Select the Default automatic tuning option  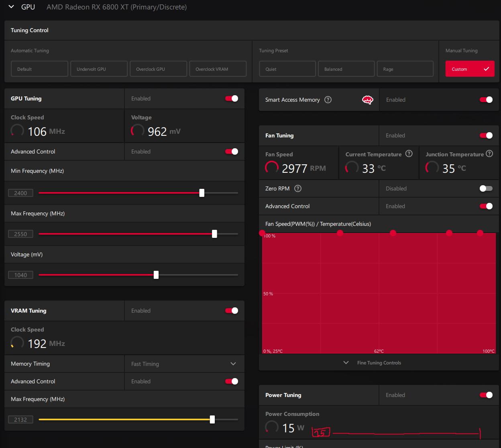39,69
